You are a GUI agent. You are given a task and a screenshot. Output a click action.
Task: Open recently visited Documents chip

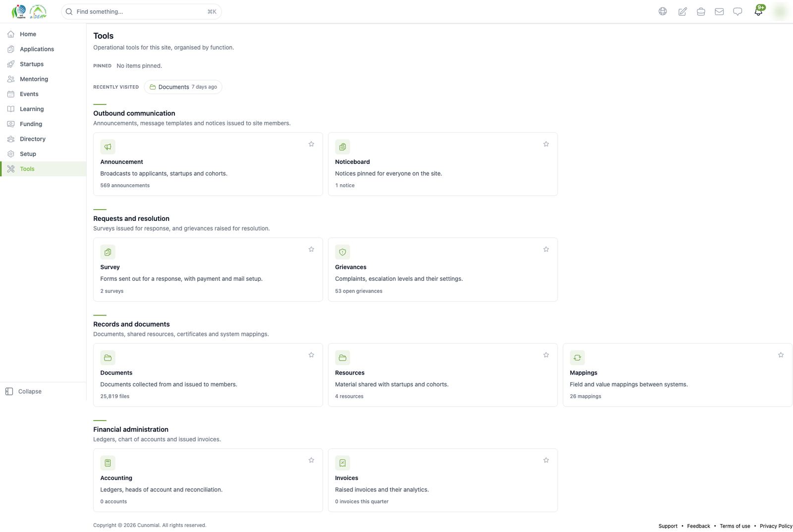183,87
